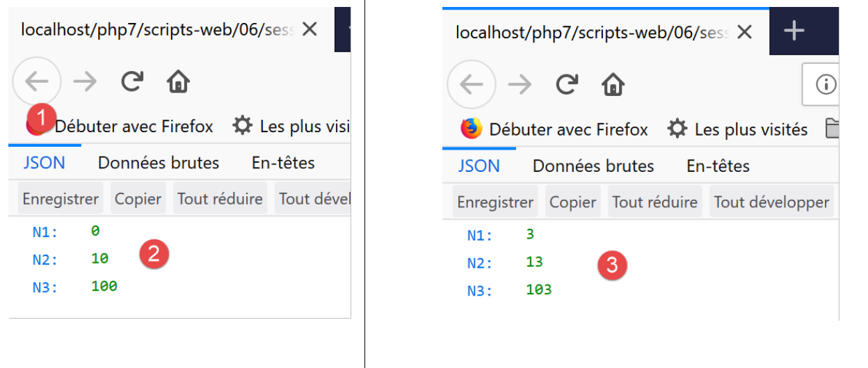Image resolution: width=868 pixels, height=368 pixels.
Task: Click the reload icon in the left window
Action: tap(132, 82)
